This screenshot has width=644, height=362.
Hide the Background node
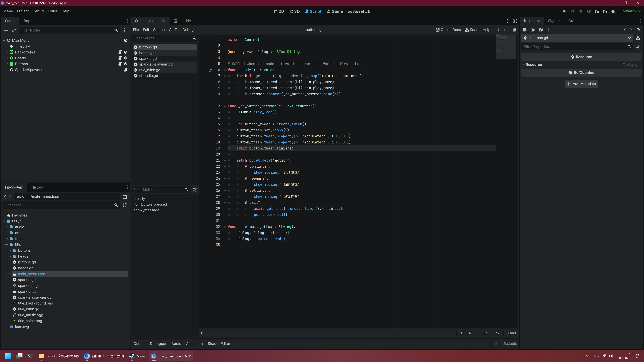click(x=125, y=52)
